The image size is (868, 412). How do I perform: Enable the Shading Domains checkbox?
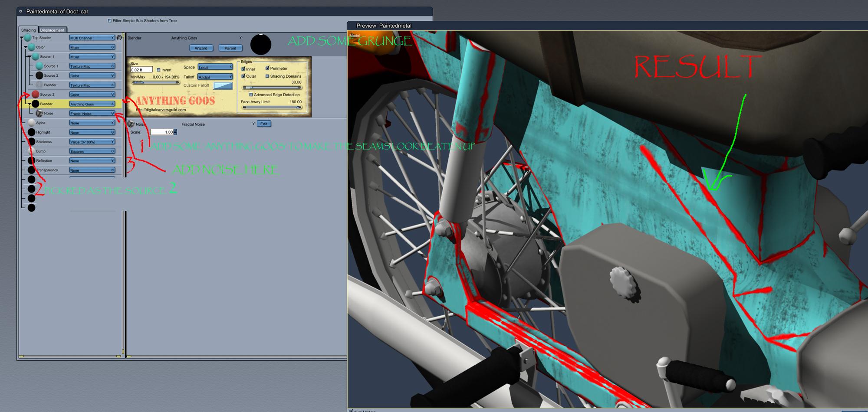tap(267, 76)
